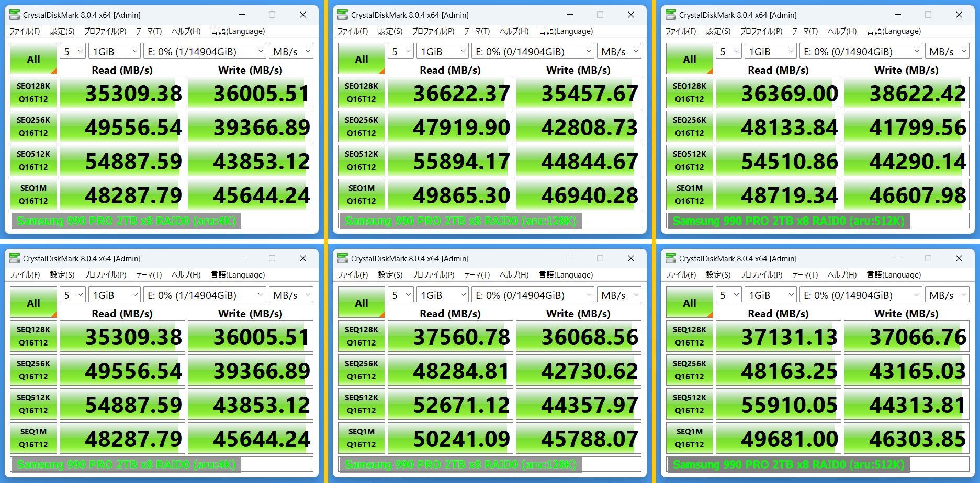Run SEQ128K Q16T12 test showing 36622.37 read
980x483 pixels.
click(x=362, y=93)
